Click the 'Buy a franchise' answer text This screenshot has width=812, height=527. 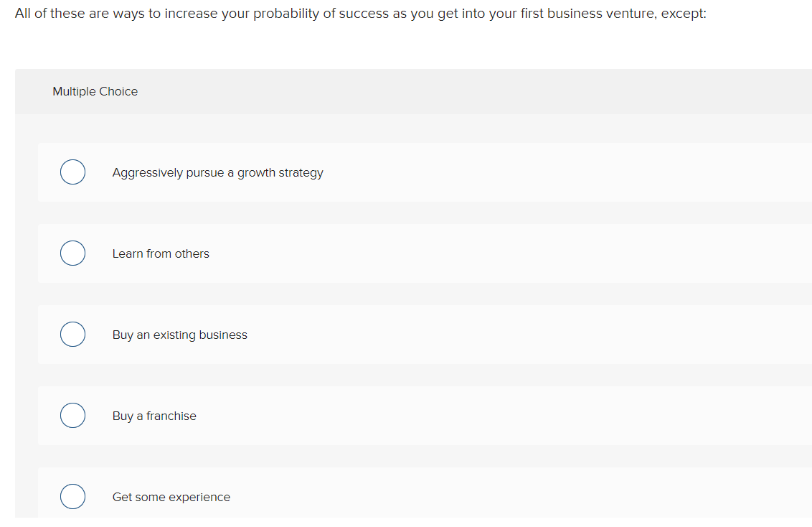pyautogui.click(x=154, y=416)
